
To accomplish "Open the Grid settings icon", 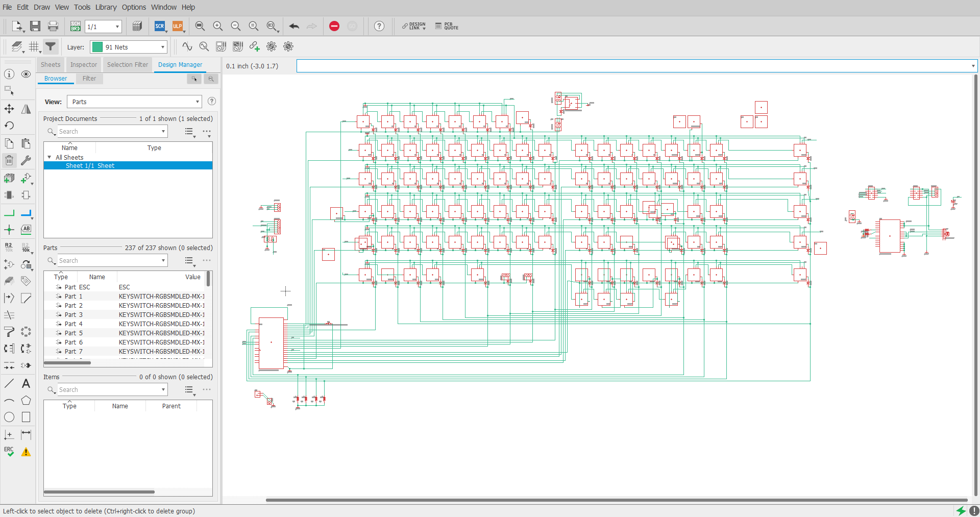I will click(34, 47).
